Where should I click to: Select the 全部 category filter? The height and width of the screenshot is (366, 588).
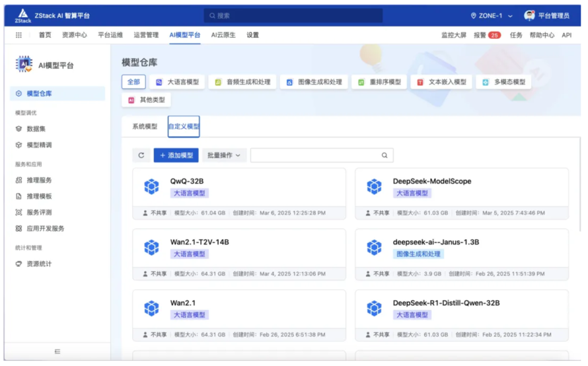[x=133, y=82]
